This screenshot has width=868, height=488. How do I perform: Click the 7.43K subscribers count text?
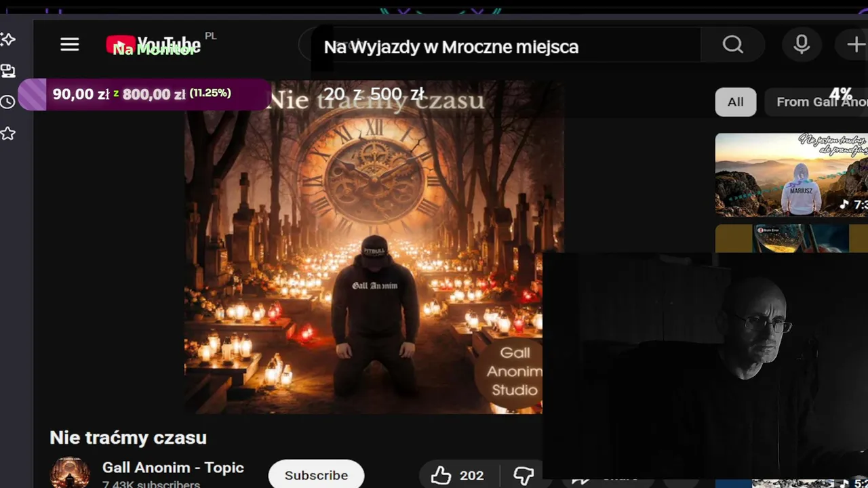pyautogui.click(x=151, y=485)
